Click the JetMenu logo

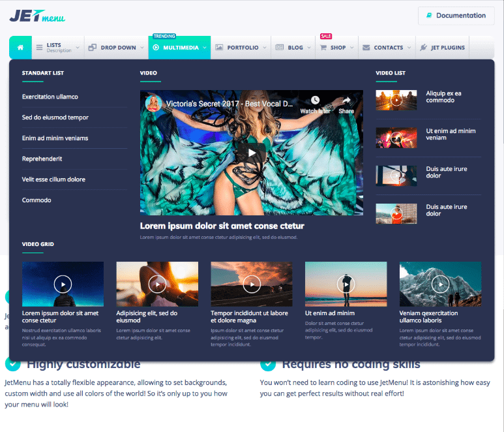pyautogui.click(x=37, y=16)
